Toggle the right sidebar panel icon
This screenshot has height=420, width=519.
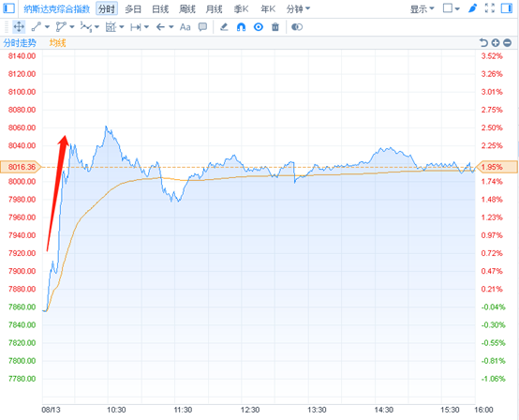click(x=507, y=8)
